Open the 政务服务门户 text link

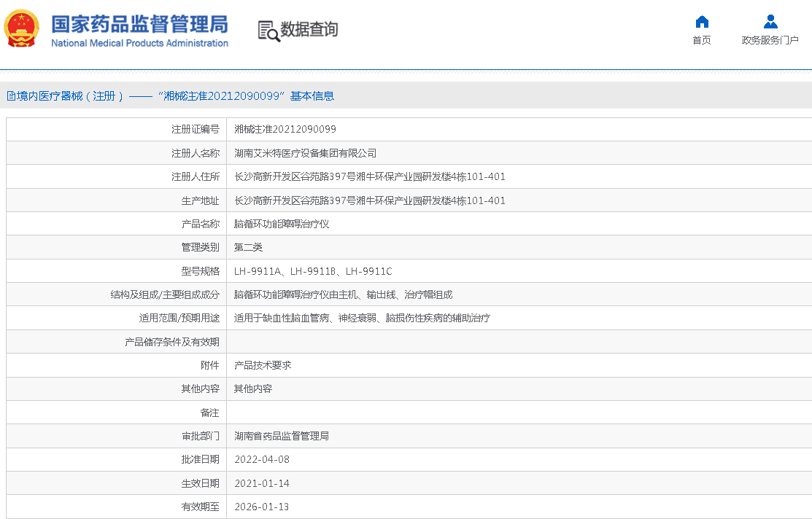[x=770, y=40]
